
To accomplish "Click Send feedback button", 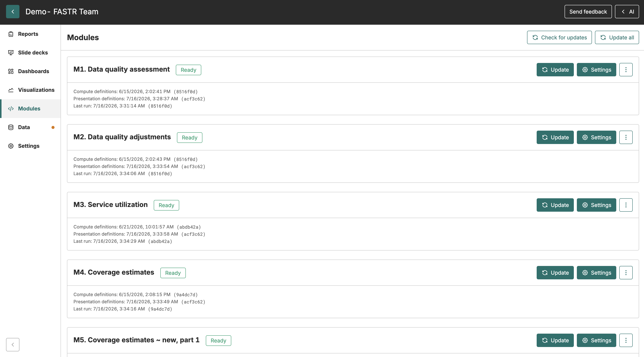I will (588, 11).
